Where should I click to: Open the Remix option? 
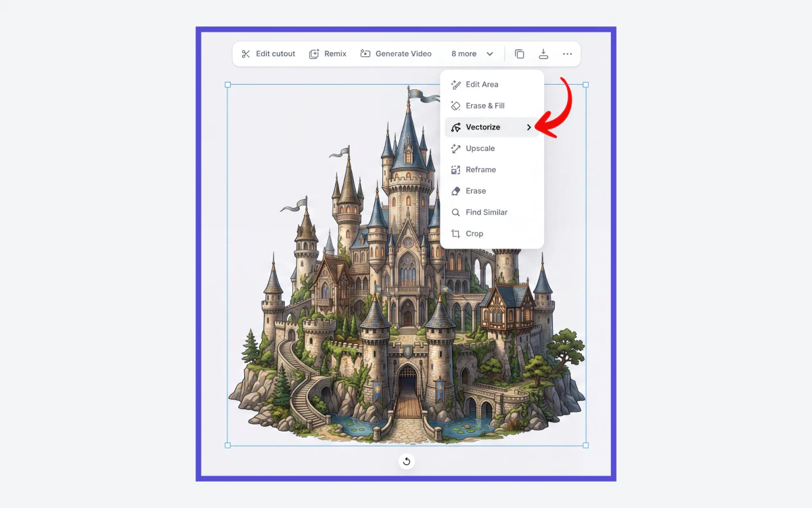click(x=328, y=54)
